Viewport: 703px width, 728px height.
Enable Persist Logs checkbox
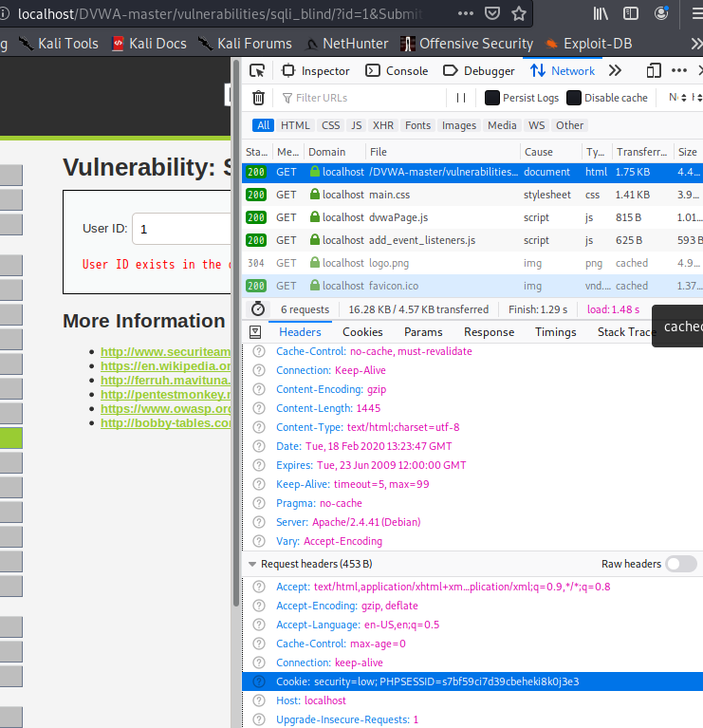[x=491, y=98]
